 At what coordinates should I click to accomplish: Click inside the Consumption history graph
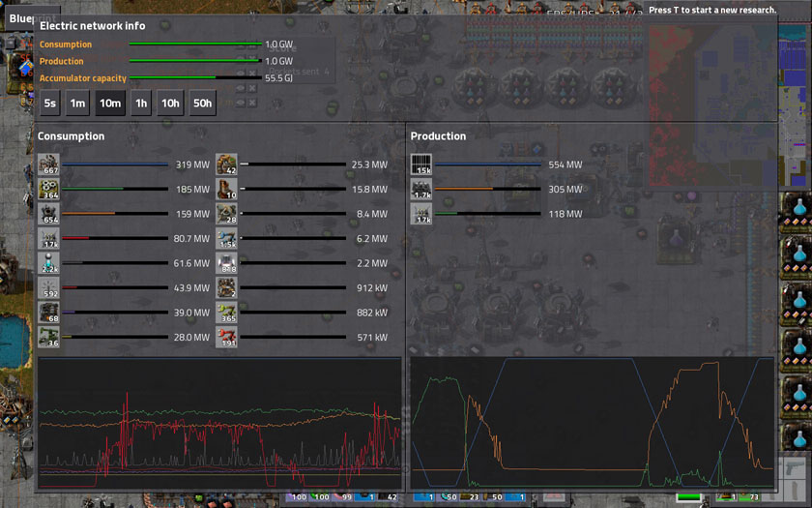click(219, 424)
